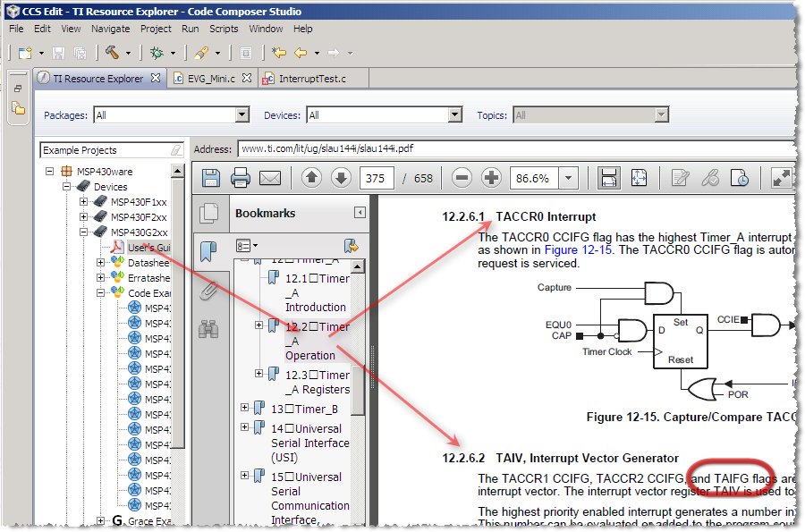Print the PDF document

[x=241, y=178]
